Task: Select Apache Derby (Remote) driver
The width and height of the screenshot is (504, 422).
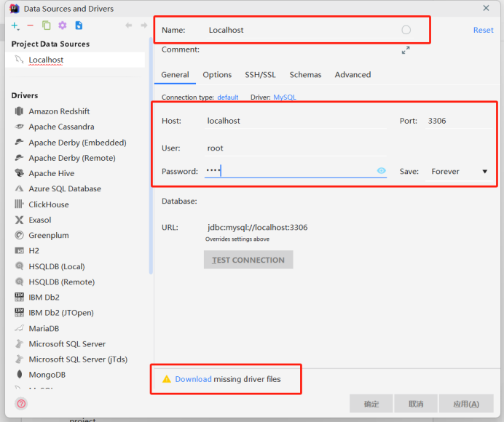Action: (72, 158)
